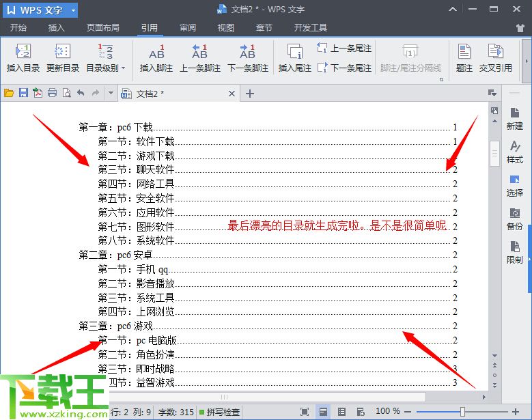Expand the ribbon right scroll arrow
Screen dimensions: 532x420
527,61
